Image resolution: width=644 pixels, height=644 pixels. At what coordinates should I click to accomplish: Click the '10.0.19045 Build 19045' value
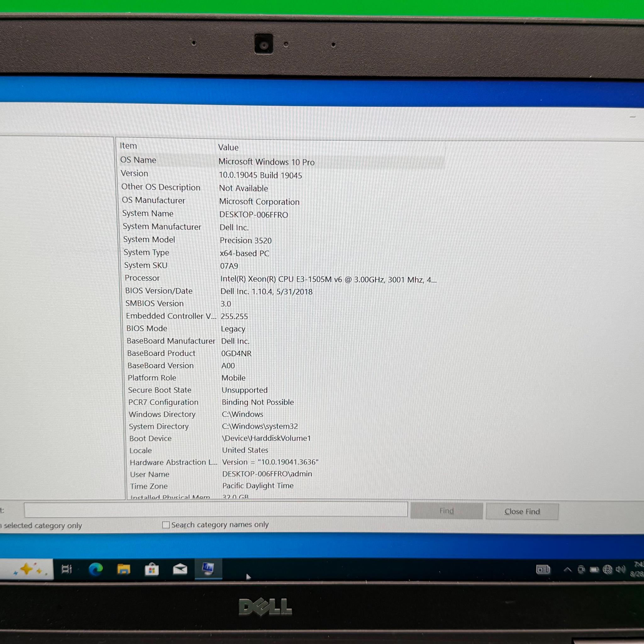click(260, 175)
